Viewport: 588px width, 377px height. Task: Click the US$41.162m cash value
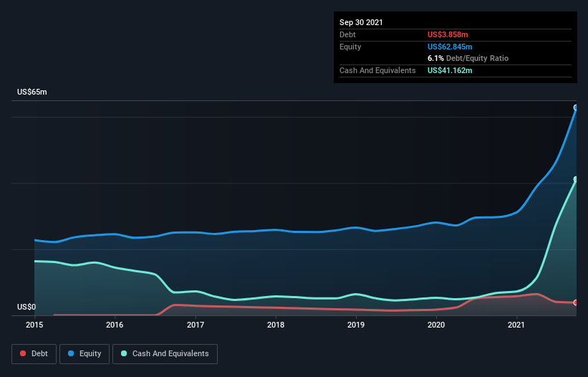[x=450, y=70]
